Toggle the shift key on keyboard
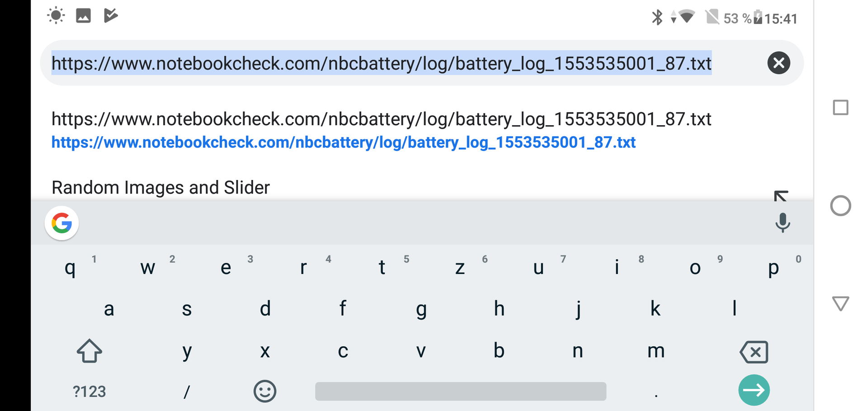This screenshot has height=411, width=868. point(90,351)
